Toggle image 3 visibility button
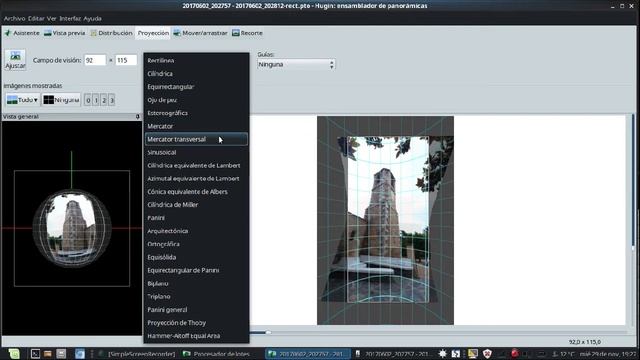 click(x=111, y=100)
